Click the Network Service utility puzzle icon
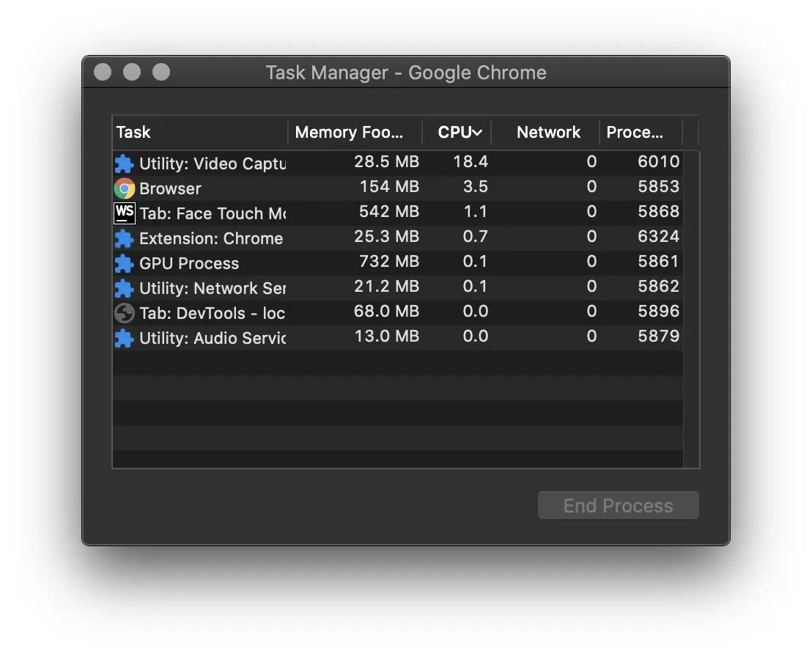 [x=125, y=288]
